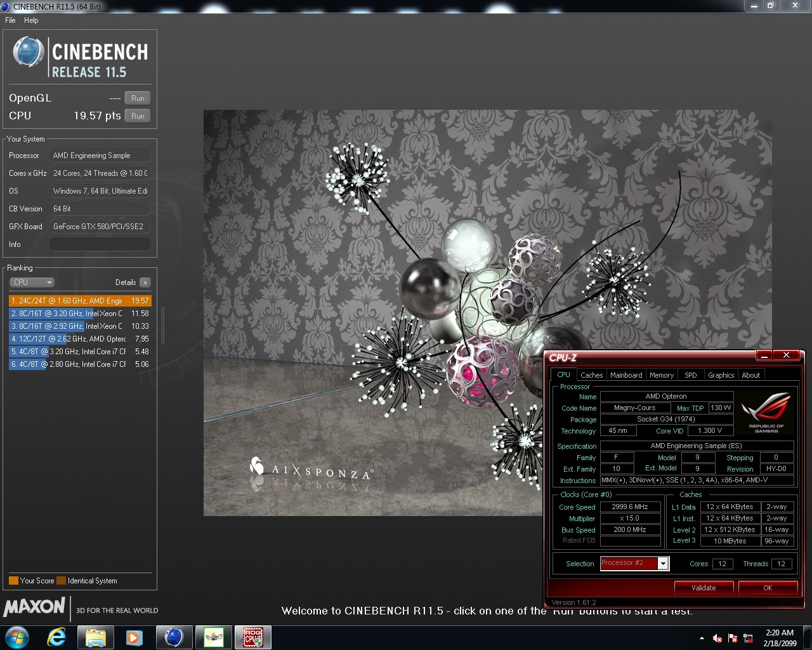Image resolution: width=812 pixels, height=650 pixels.
Task: Run the CPU benchmark
Action: pyautogui.click(x=138, y=116)
